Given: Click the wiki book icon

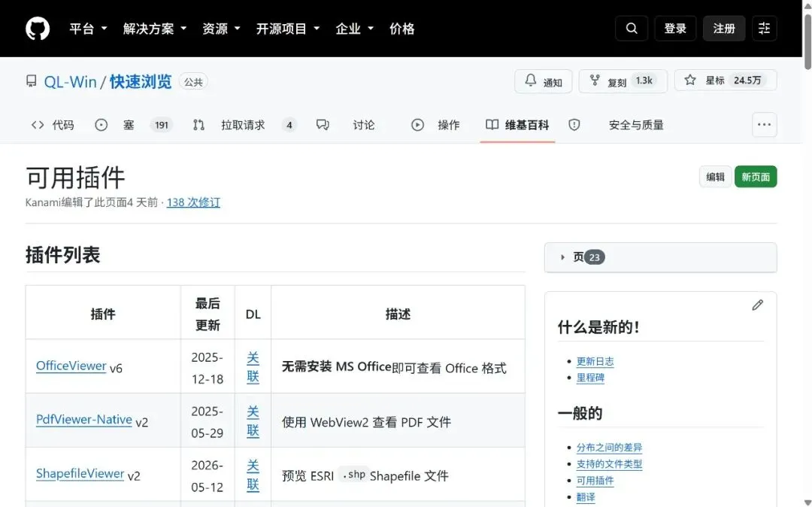Looking at the screenshot, I should pyautogui.click(x=492, y=125).
